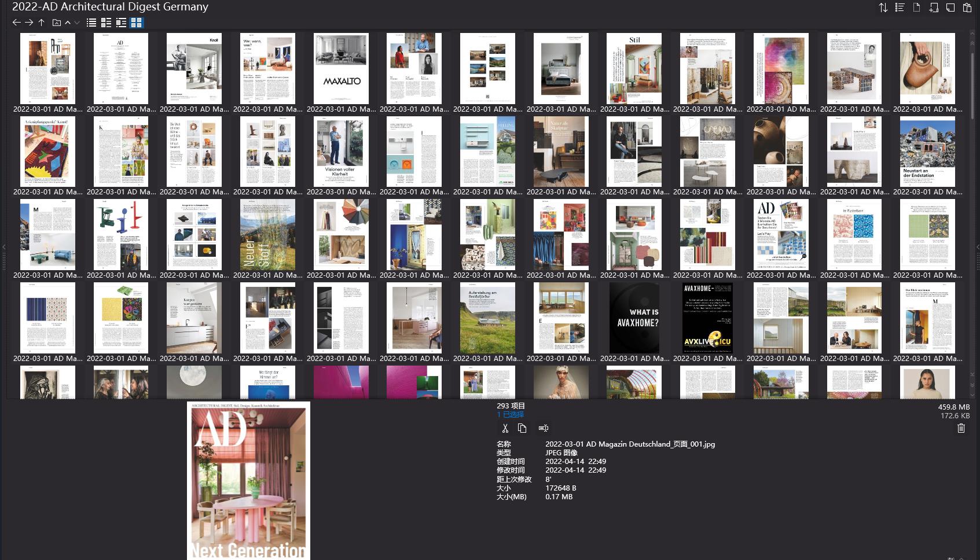Enable large grid thumbnail view
The image size is (980, 560).
click(137, 23)
